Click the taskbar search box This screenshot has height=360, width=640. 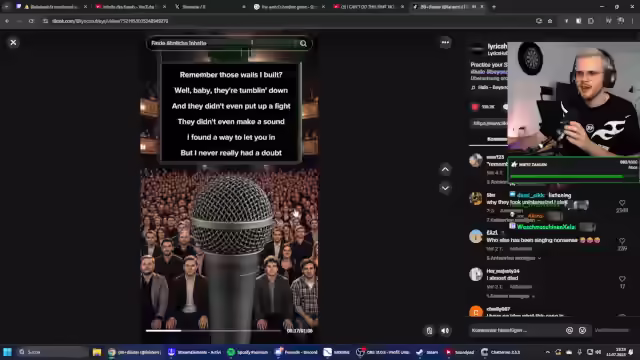coord(52,352)
